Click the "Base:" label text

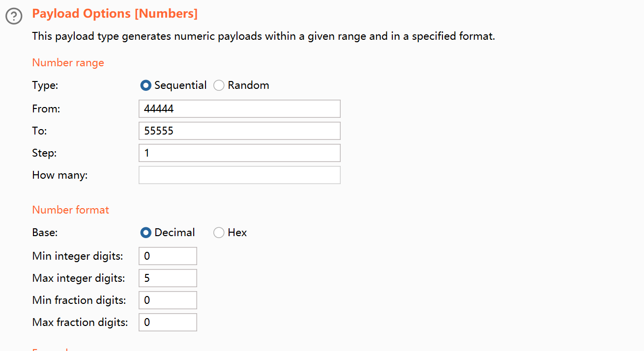45,233
